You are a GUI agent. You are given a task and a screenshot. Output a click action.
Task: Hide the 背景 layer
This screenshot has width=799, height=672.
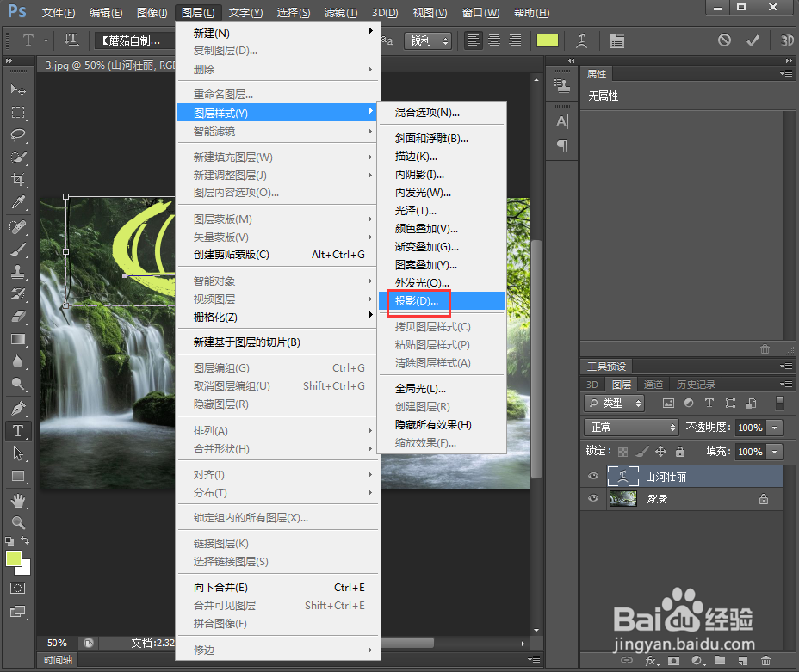click(595, 498)
